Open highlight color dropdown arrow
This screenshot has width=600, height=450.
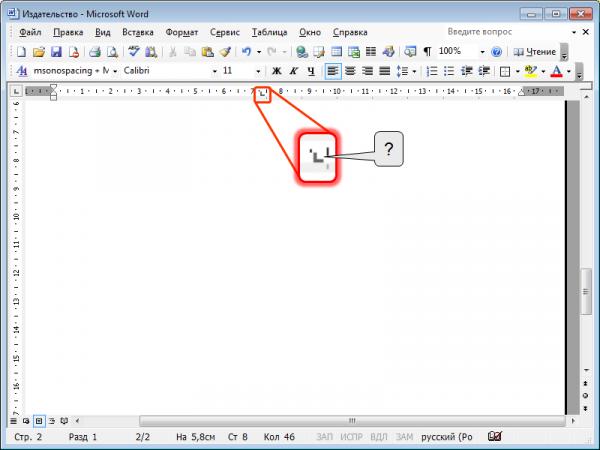point(543,72)
